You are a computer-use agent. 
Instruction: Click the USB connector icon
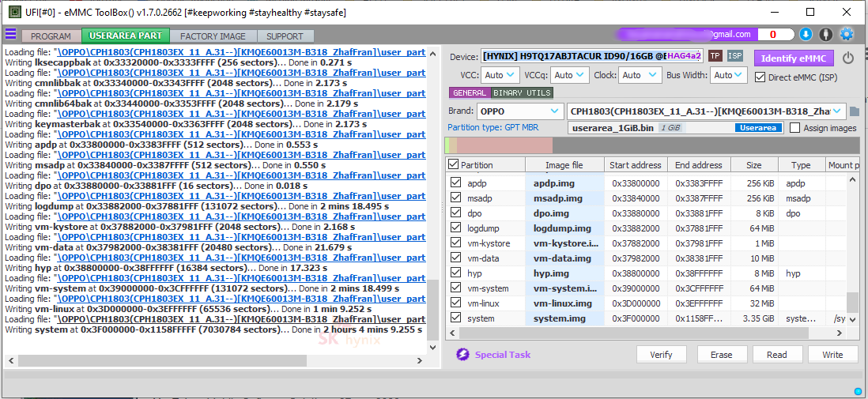(826, 34)
